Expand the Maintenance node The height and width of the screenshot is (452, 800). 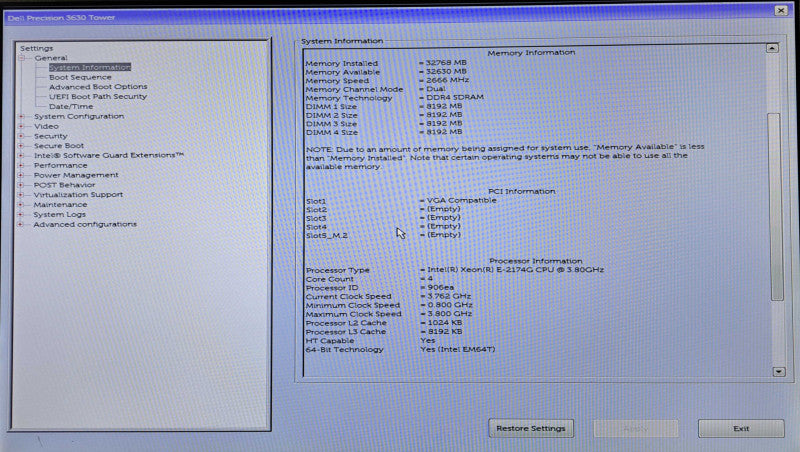[x=21, y=205]
